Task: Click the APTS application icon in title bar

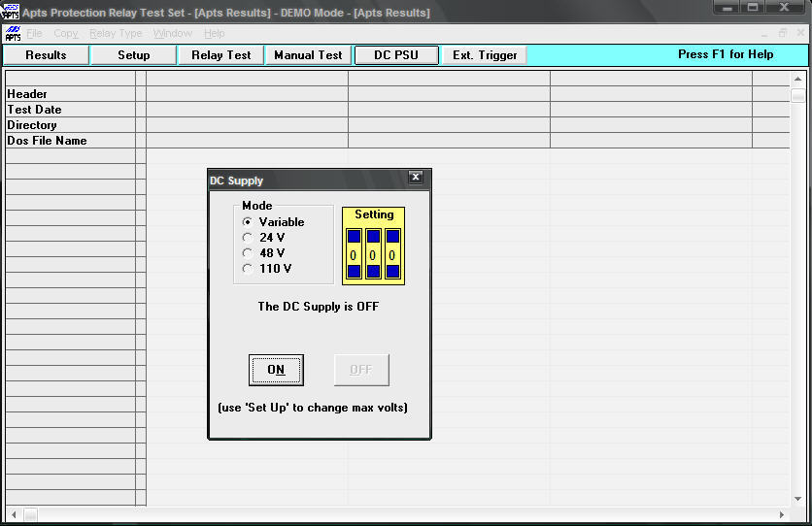Action: click(11, 11)
